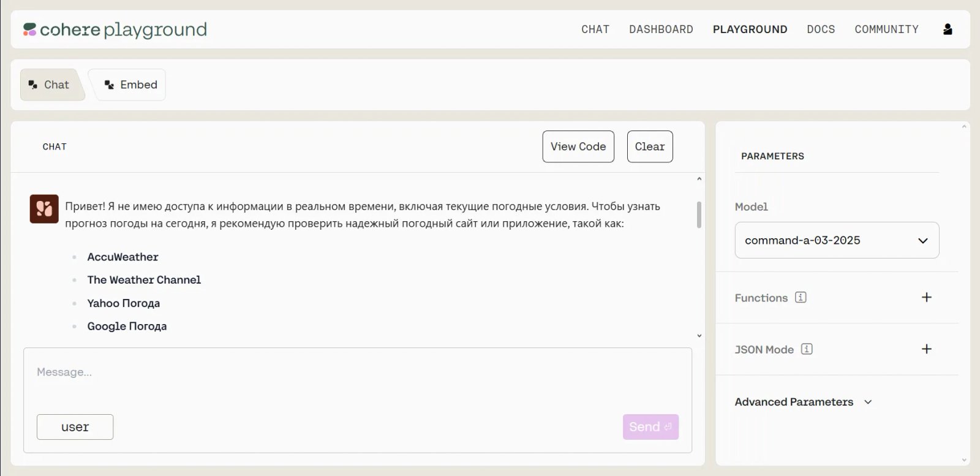
Task: Open the command-a-03-2025 model dropdown
Action: (x=837, y=240)
